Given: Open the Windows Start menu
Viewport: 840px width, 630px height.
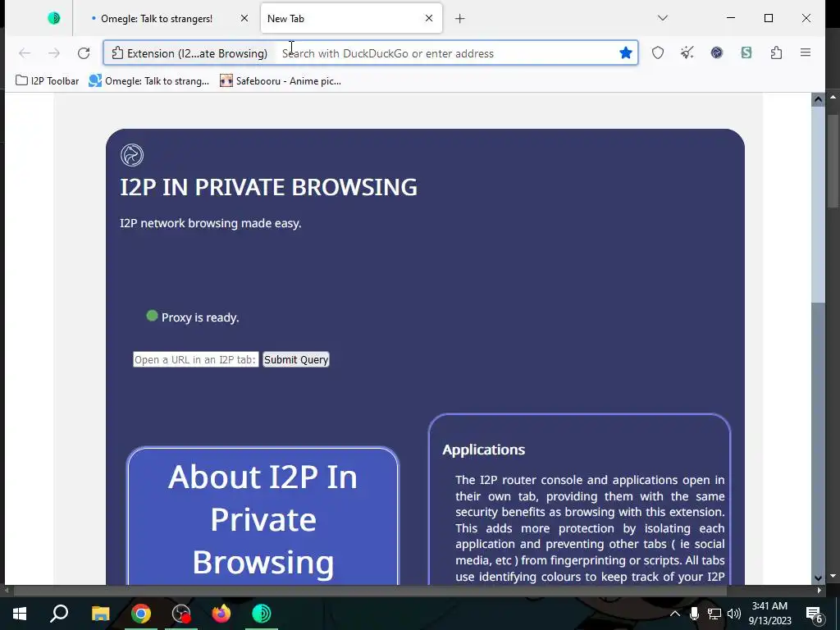Looking at the screenshot, I should (20, 614).
